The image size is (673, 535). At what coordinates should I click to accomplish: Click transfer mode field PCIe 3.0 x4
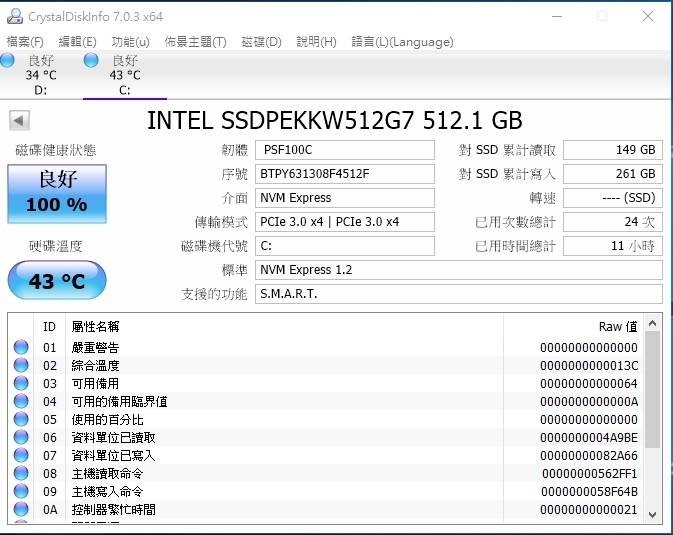tap(345, 222)
